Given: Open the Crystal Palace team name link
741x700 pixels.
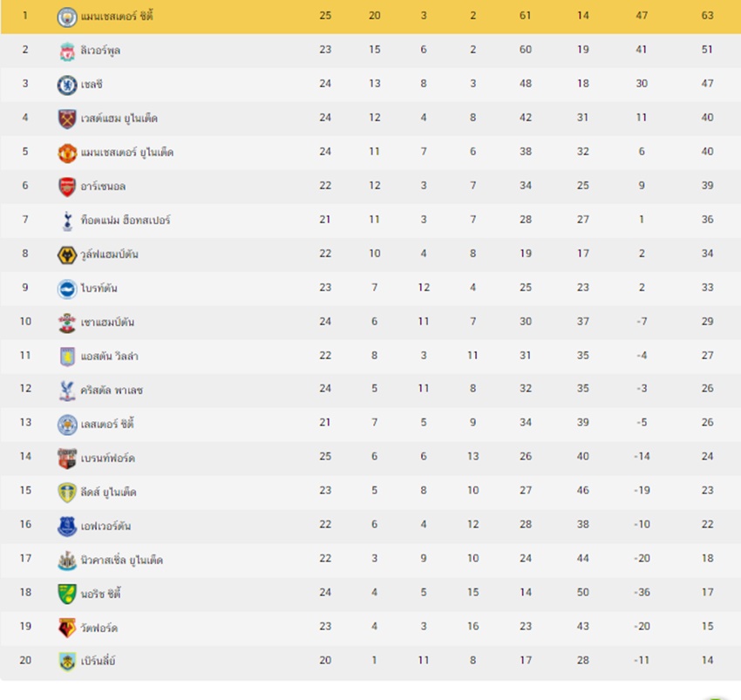Looking at the screenshot, I should point(112,390).
